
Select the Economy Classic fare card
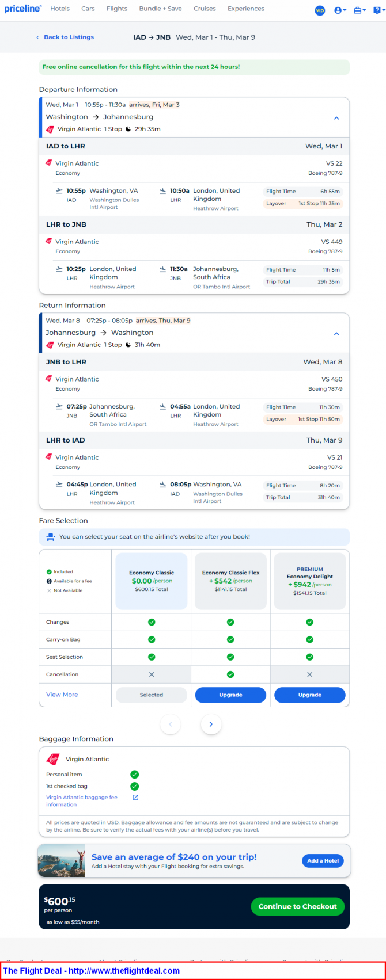pyautogui.click(x=152, y=581)
